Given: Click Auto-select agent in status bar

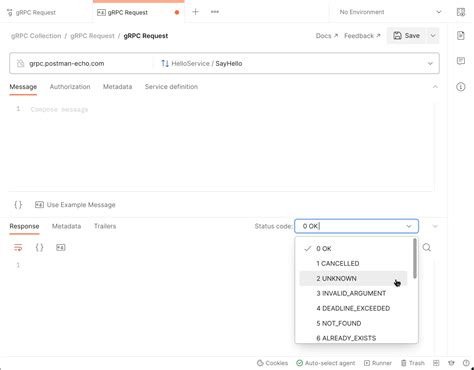Looking at the screenshot, I should click(326, 363).
